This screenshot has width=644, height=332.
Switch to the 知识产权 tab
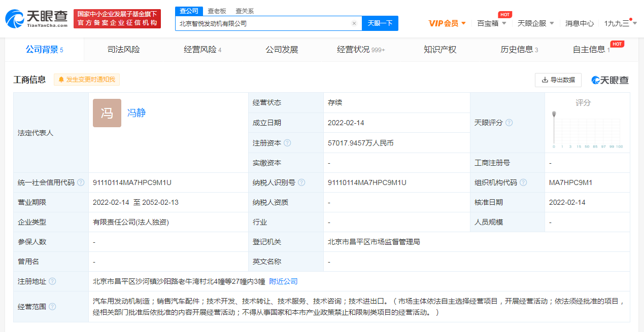pyautogui.click(x=440, y=50)
